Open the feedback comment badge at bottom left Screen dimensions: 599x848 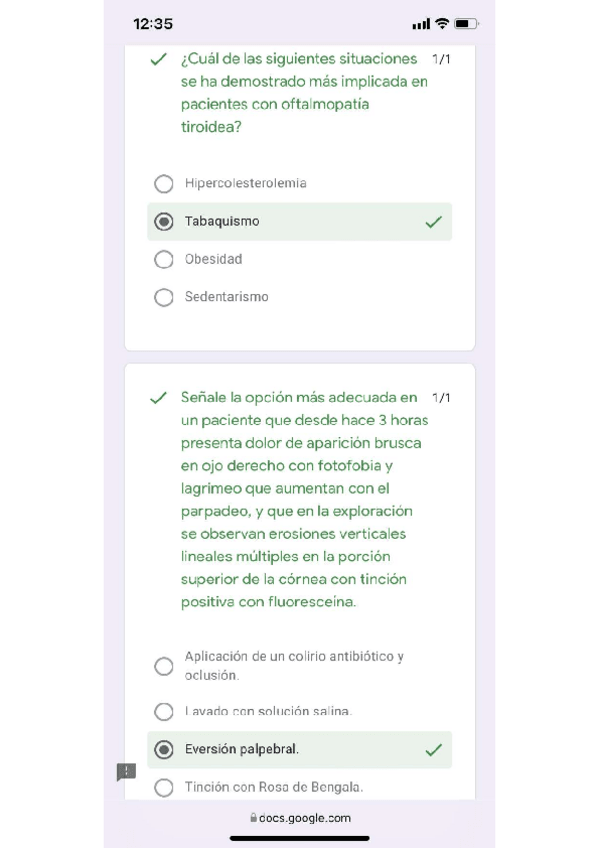(125, 772)
